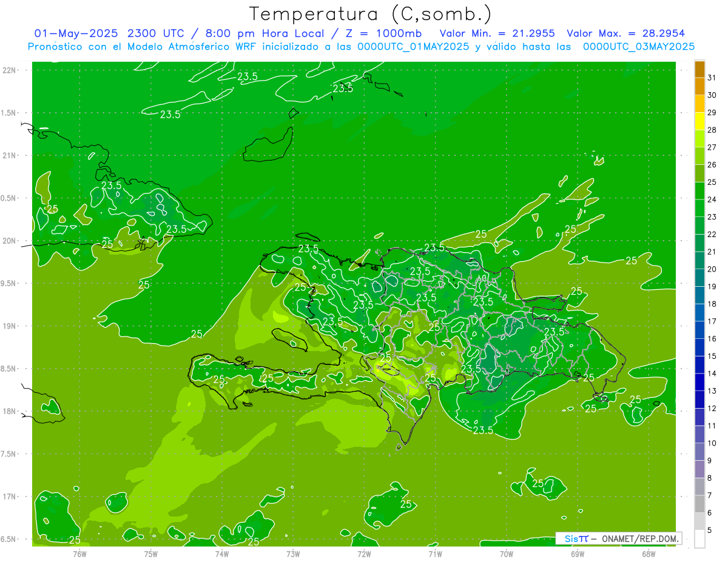
Task: Pick the dark orange legend swatch above 31
Action: [x=699, y=69]
